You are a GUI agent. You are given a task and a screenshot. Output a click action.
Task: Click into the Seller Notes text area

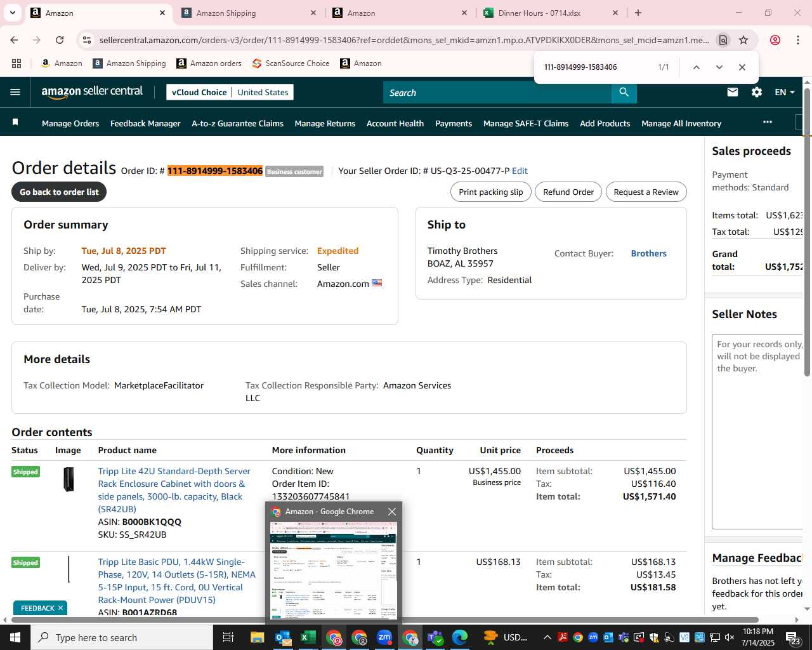(x=757, y=432)
